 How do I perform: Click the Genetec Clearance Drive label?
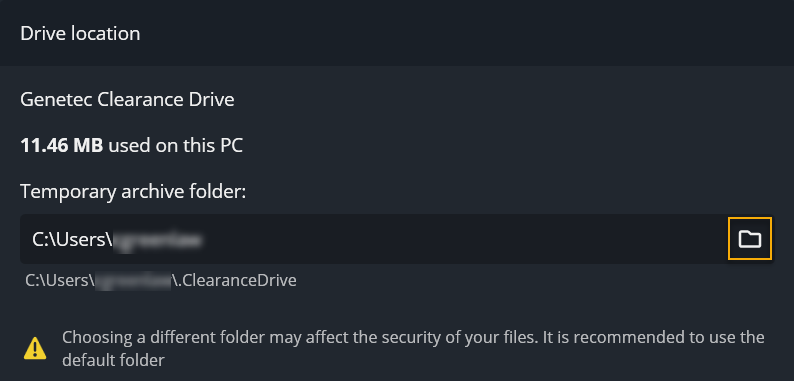coord(127,99)
